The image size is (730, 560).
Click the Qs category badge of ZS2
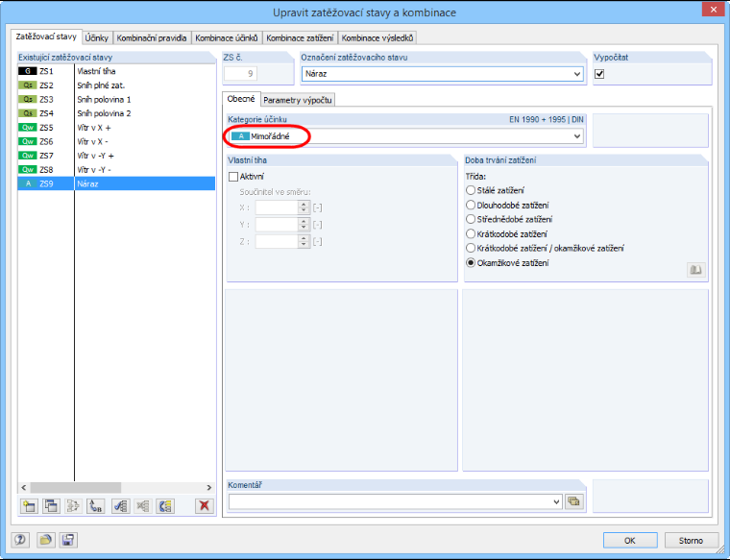coord(28,85)
